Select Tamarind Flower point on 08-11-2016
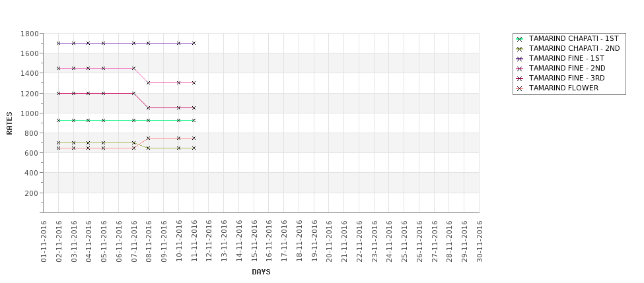This screenshot has width=644, height=283. 148,139
